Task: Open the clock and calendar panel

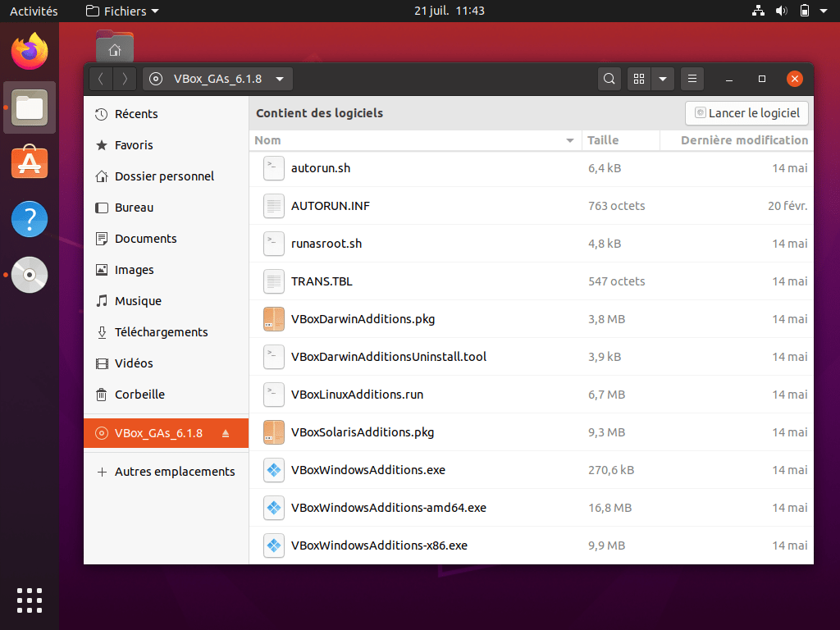Action: (450, 11)
